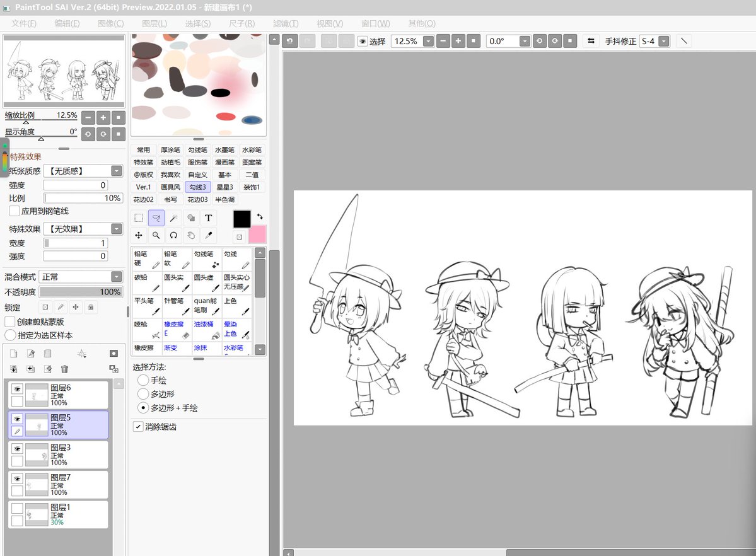756x556 pixels.
Task: Open 滤镜 menu
Action: click(x=286, y=23)
